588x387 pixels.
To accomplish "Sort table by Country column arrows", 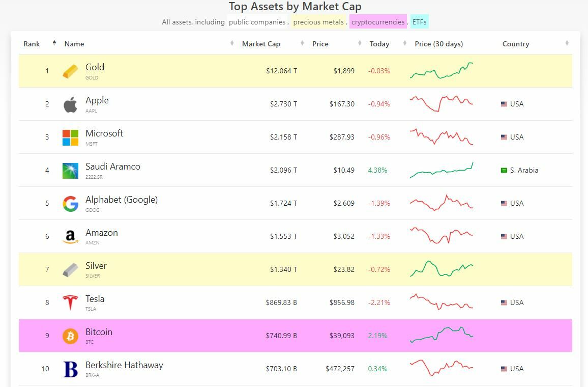I will click(x=567, y=43).
